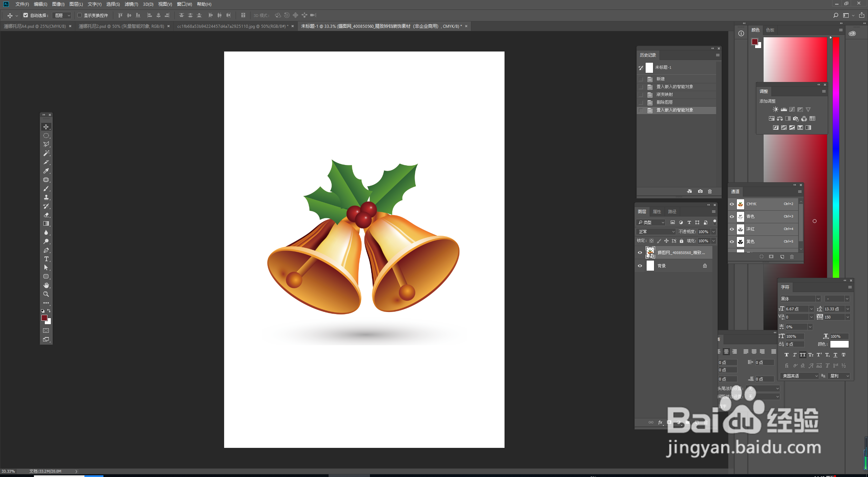Click the foreground color swatch in toolbar
The height and width of the screenshot is (477, 868).
coord(44,317)
